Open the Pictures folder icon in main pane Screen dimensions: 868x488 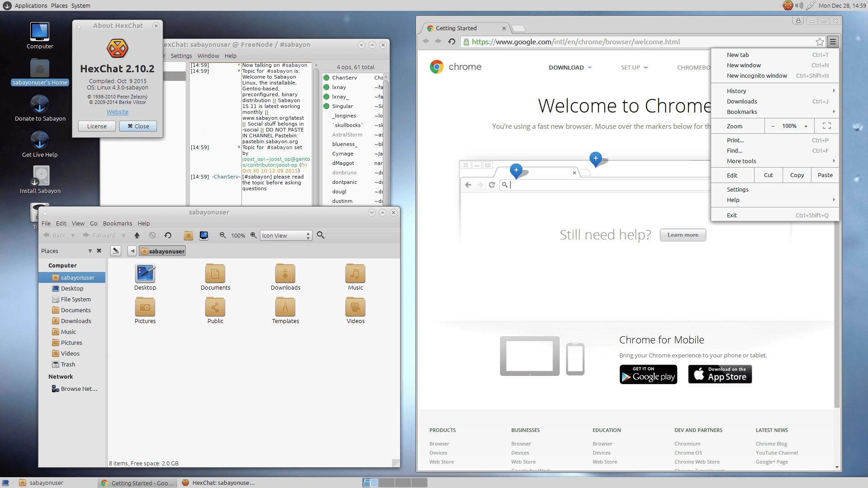click(145, 310)
